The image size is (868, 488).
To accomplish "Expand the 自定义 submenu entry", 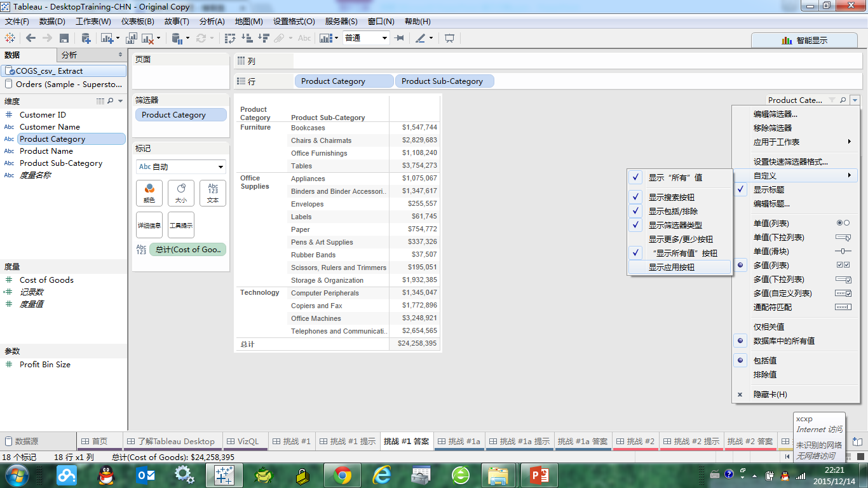I will [796, 176].
